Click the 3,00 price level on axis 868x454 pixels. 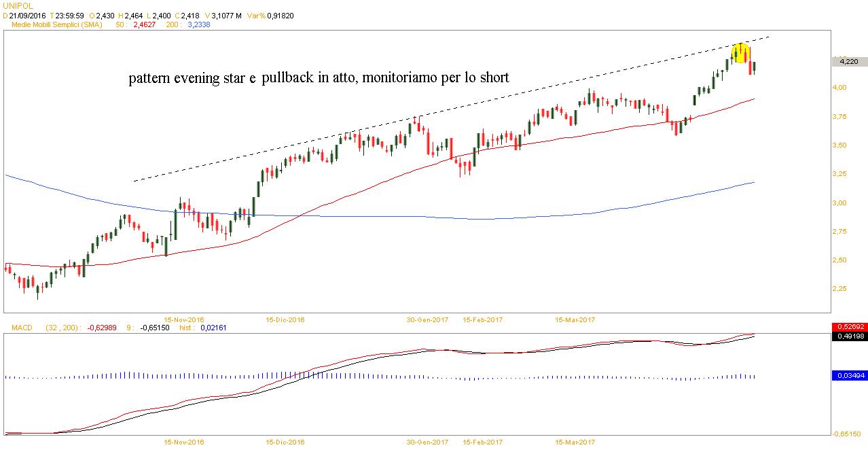coord(844,203)
